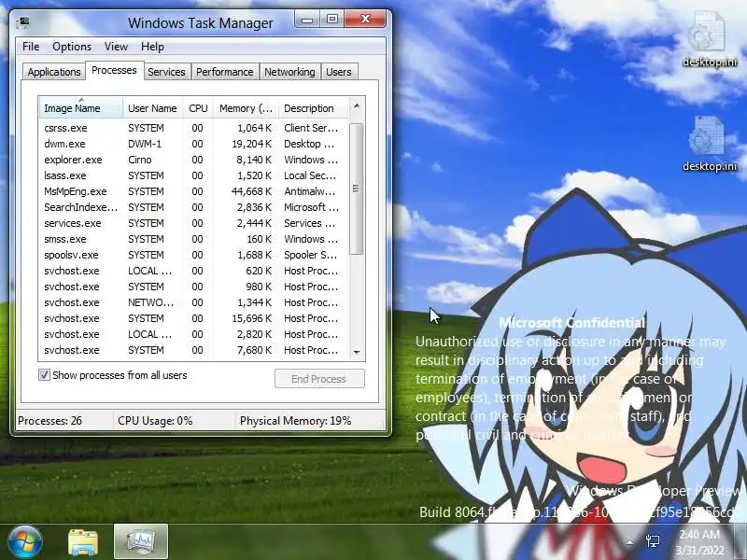
Task: Open the Help menu
Action: click(x=152, y=47)
